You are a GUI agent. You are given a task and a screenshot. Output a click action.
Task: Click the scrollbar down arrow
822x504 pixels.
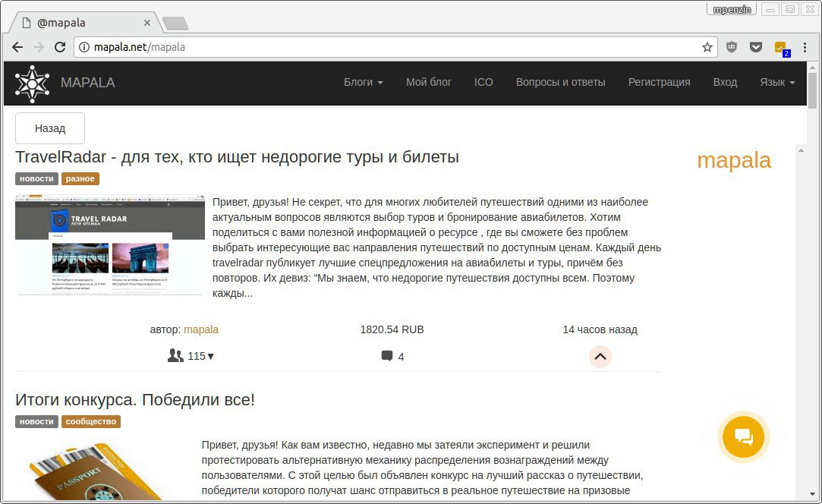pos(813,495)
